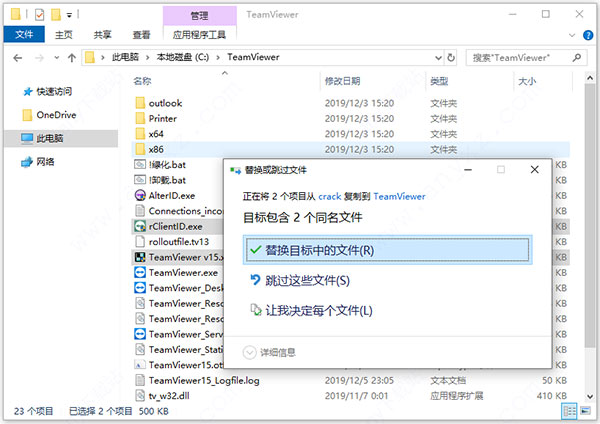Sort by 类型 column header
The image size is (600, 424).
(x=439, y=81)
